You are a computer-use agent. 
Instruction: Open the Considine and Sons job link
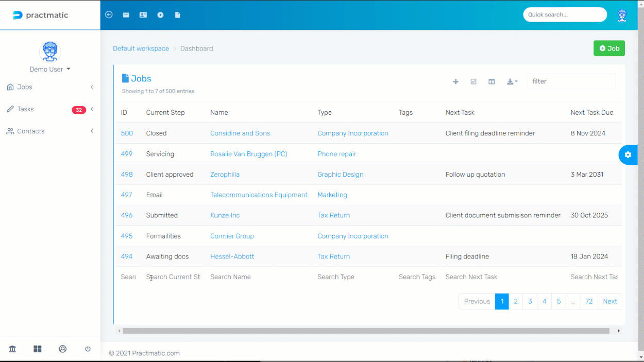240,133
